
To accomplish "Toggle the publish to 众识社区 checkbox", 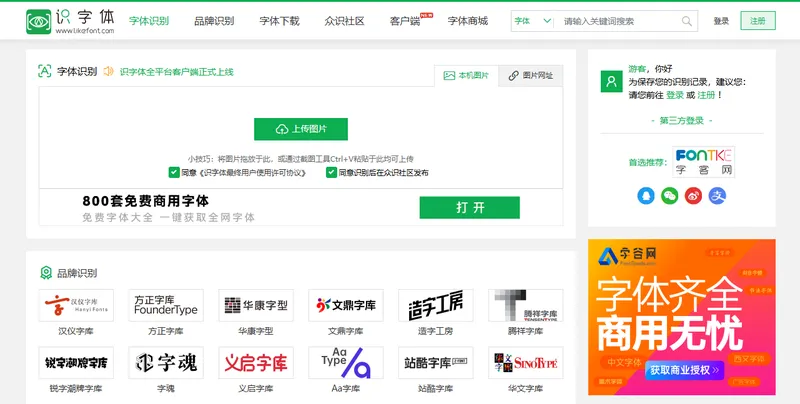I will pyautogui.click(x=331, y=172).
